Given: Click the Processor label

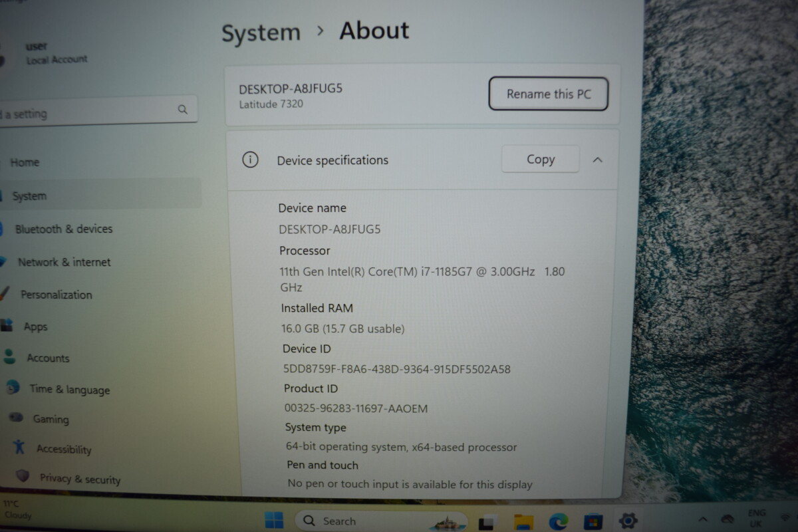Looking at the screenshot, I should coord(305,251).
